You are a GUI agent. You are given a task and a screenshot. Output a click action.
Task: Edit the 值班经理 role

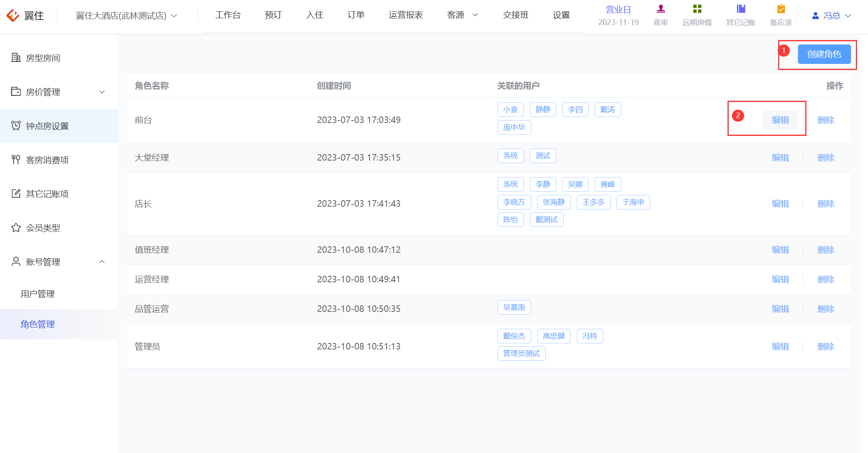click(780, 250)
